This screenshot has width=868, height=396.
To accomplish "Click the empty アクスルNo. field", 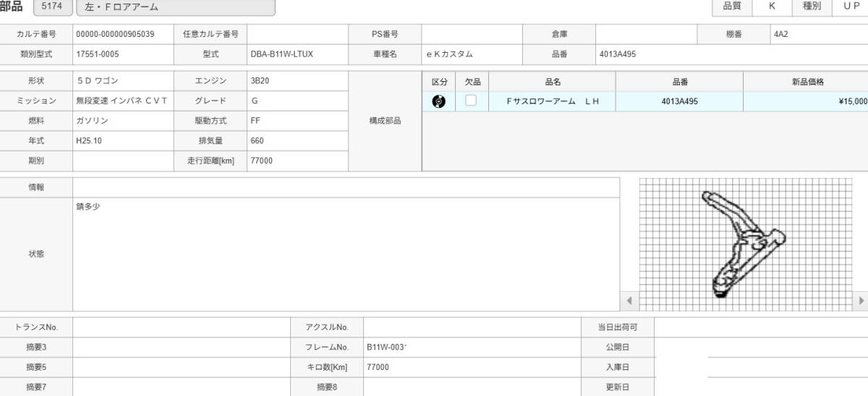I will (472, 327).
